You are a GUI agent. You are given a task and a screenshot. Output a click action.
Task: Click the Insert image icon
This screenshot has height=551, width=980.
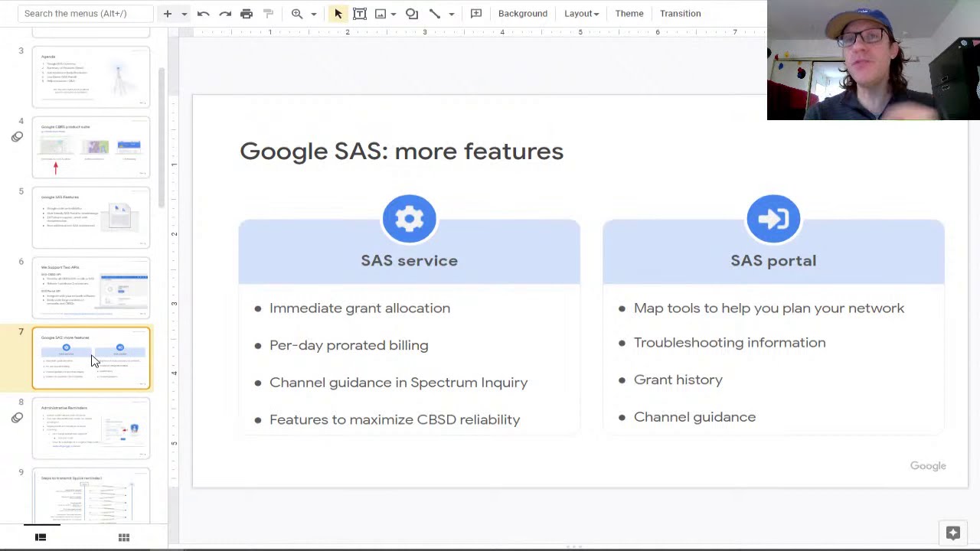tap(381, 14)
